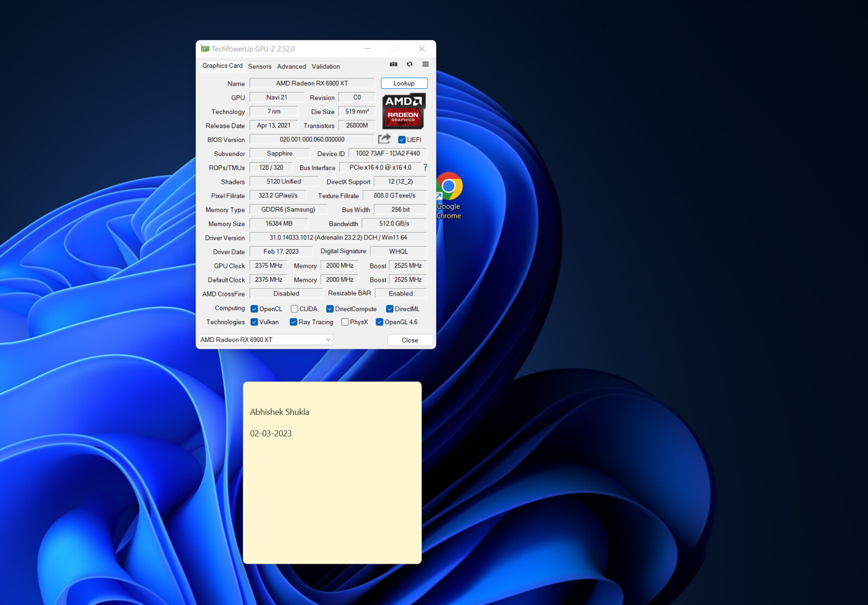Toggle the UEFI checkbox
Screen dimensions: 868x605
pyautogui.click(x=402, y=140)
